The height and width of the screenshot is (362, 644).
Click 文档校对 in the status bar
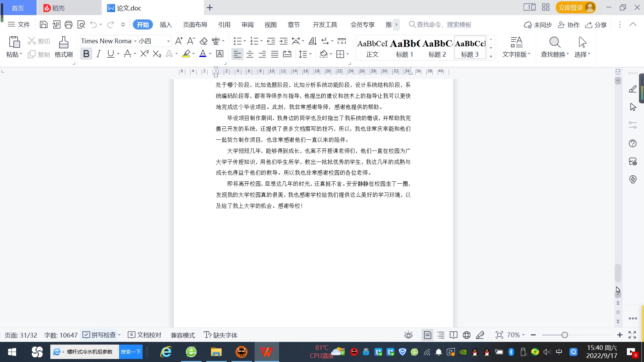[145, 335]
